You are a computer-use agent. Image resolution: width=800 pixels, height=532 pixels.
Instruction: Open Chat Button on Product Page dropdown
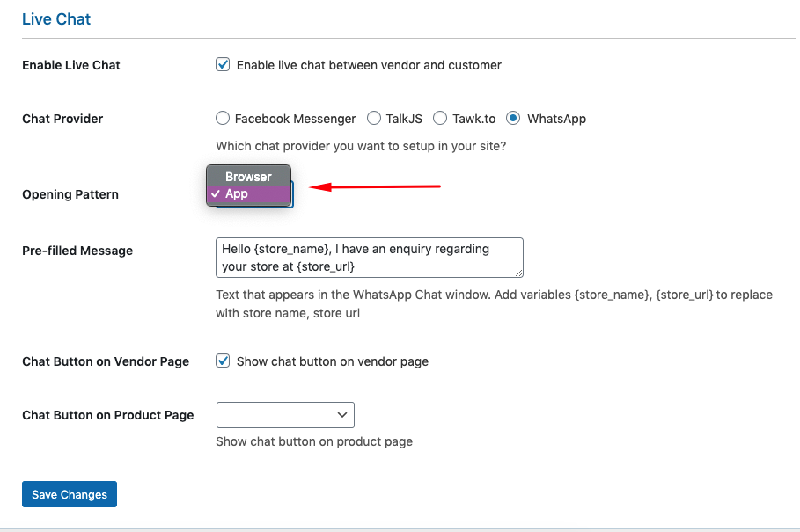[x=285, y=415]
